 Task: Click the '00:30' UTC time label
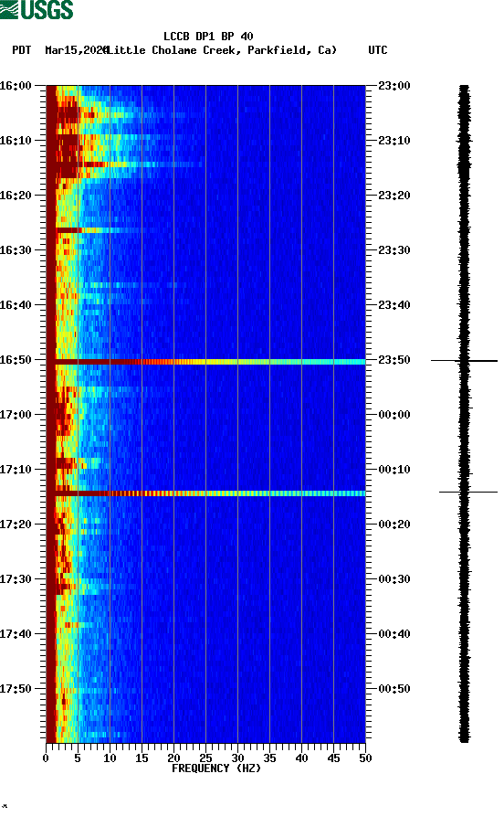[x=394, y=579]
